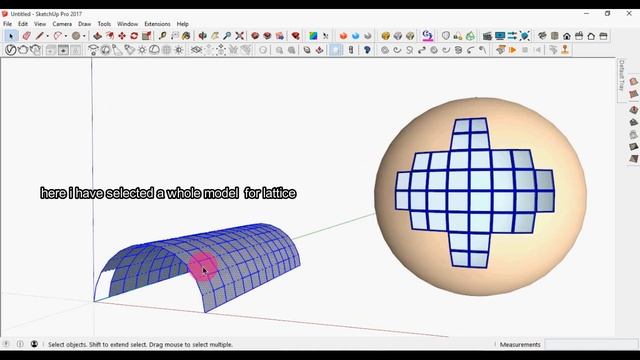Viewport: 640px width, 360px height.
Task: Open the Help menu
Action: tap(182, 24)
